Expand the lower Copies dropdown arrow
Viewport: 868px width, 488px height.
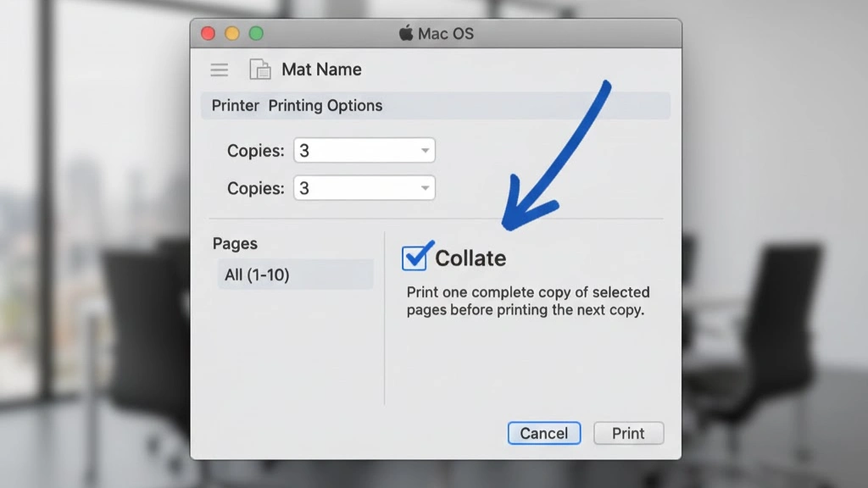[425, 189]
